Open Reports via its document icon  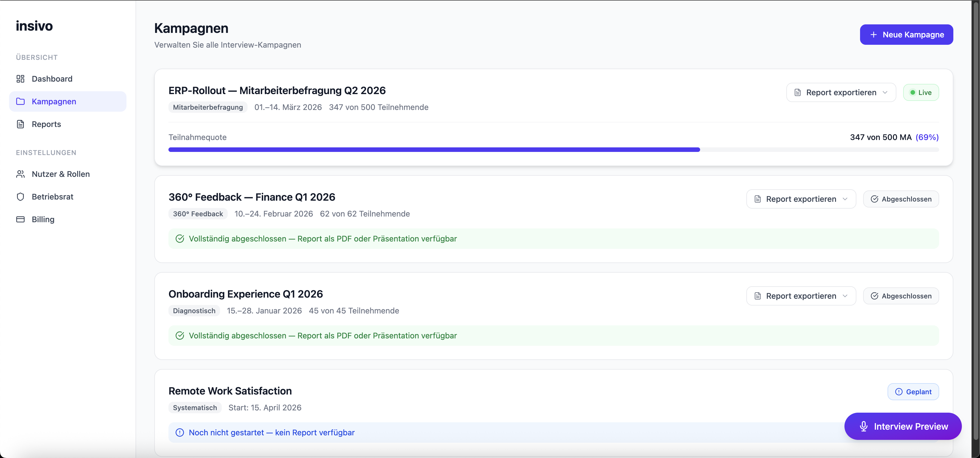coord(21,124)
